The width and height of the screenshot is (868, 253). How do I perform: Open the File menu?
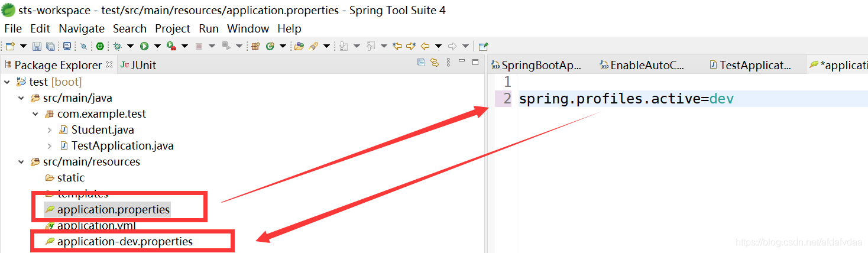tap(13, 28)
